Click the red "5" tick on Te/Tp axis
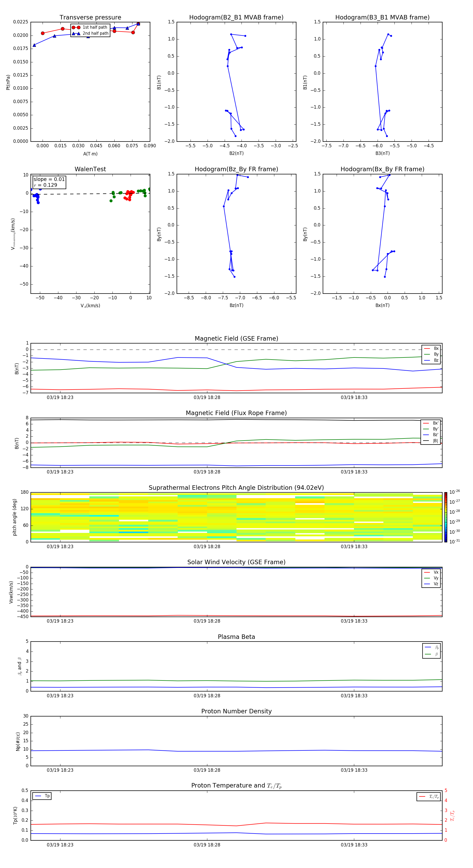The image size is (473, 868). (446, 790)
